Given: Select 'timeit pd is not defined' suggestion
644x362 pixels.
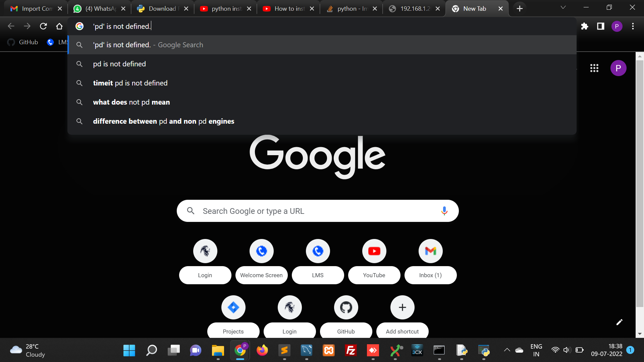Looking at the screenshot, I should tap(130, 83).
